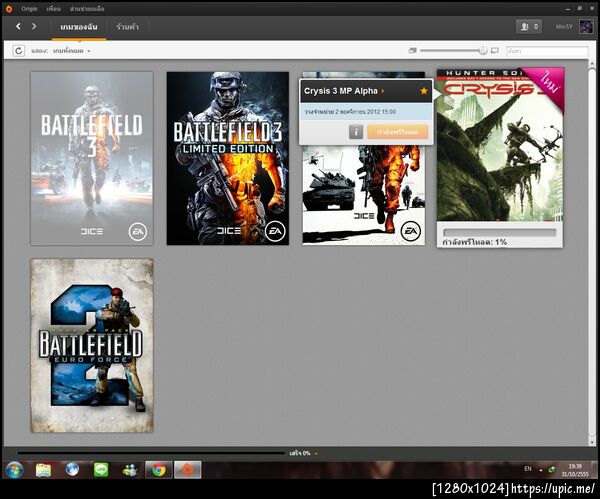Switch to the My Games tab
The width and height of the screenshot is (600, 499).
[79, 27]
